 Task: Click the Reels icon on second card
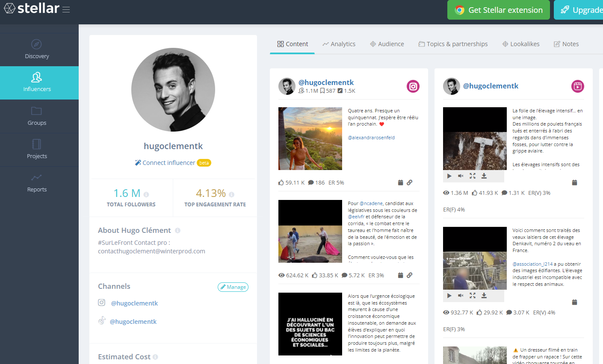(577, 86)
